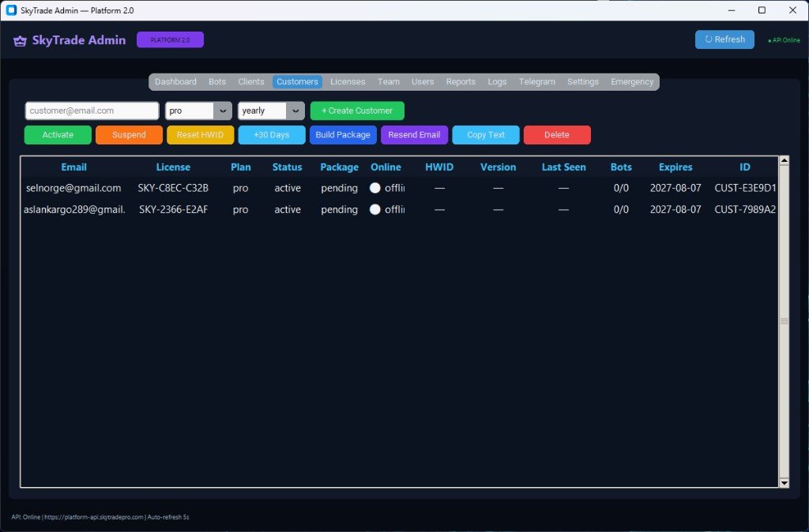Image resolution: width=809 pixels, height=532 pixels.
Task: Click the table scrollbar up arrow
Action: click(785, 160)
